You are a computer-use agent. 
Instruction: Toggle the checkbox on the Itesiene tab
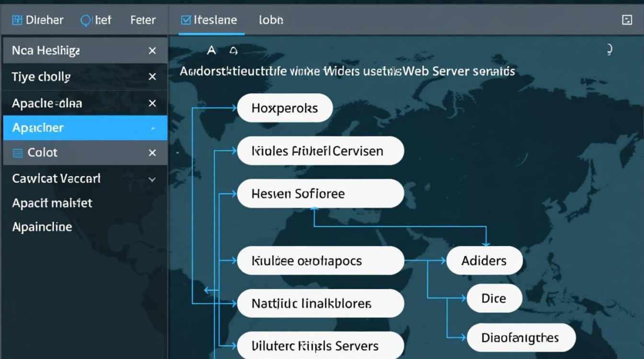point(186,20)
